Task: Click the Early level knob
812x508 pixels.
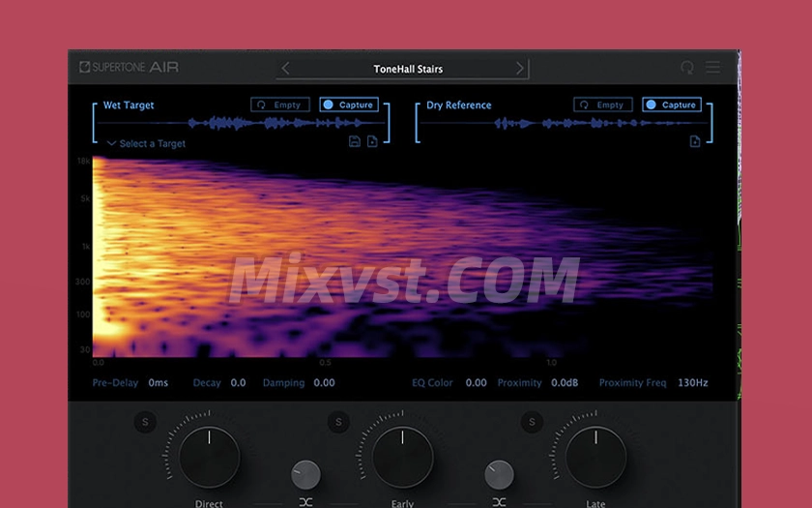Action: 402,457
